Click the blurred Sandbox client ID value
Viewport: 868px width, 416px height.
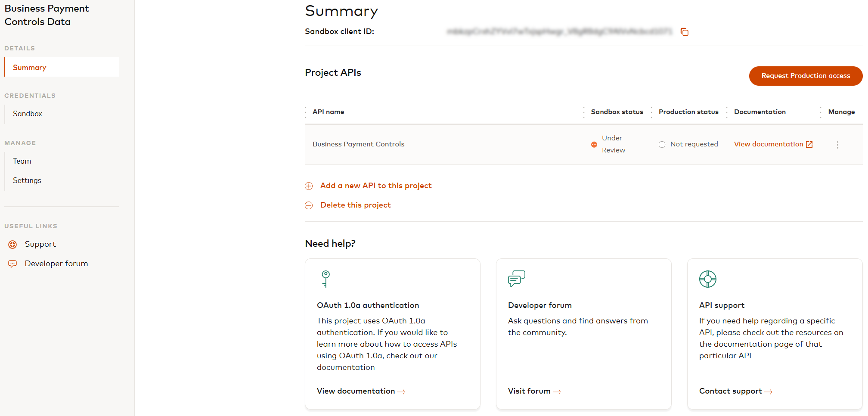(559, 31)
